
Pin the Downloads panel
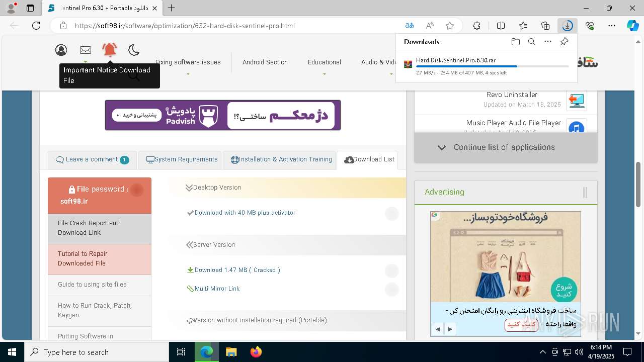click(564, 42)
